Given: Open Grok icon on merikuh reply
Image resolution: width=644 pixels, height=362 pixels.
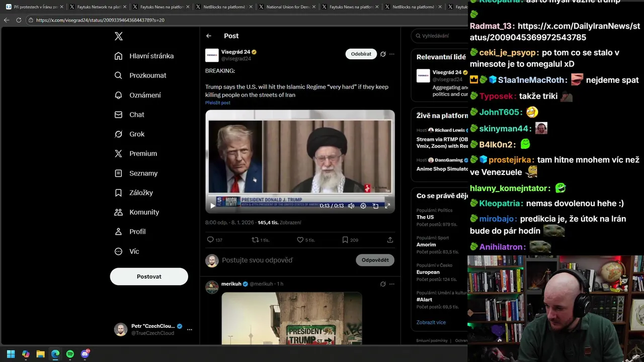Looking at the screenshot, I should pos(383,284).
